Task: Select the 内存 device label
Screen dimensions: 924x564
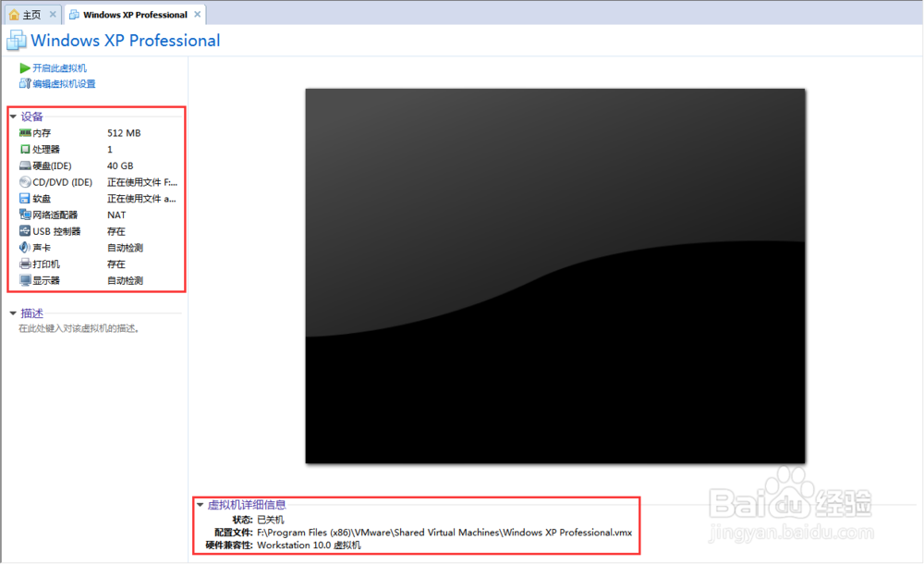Action: (42, 133)
